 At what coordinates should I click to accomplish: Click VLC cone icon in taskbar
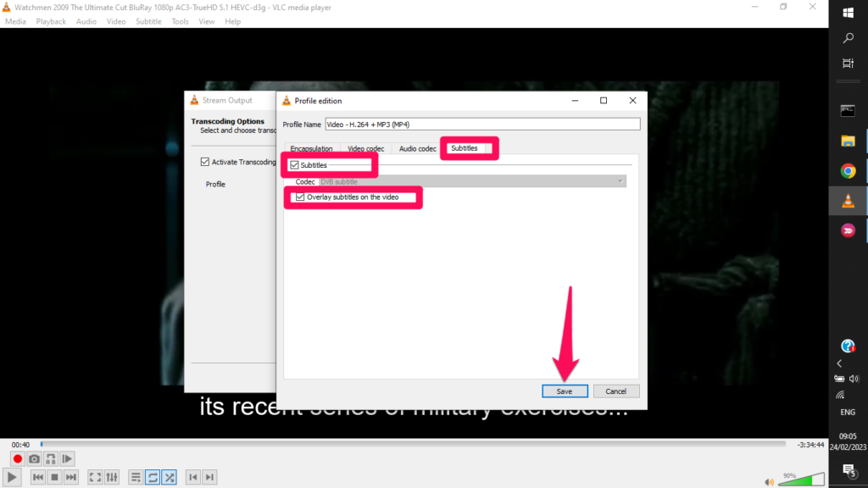[x=848, y=201]
